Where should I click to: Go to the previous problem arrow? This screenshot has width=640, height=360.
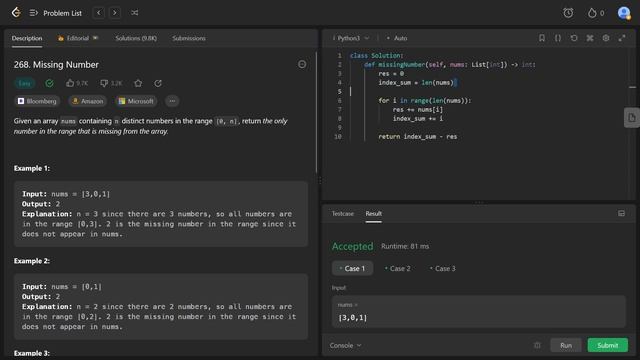pos(99,13)
